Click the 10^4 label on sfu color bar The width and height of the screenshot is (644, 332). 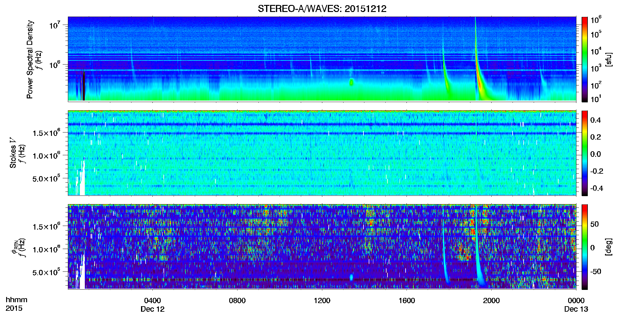coord(596,51)
